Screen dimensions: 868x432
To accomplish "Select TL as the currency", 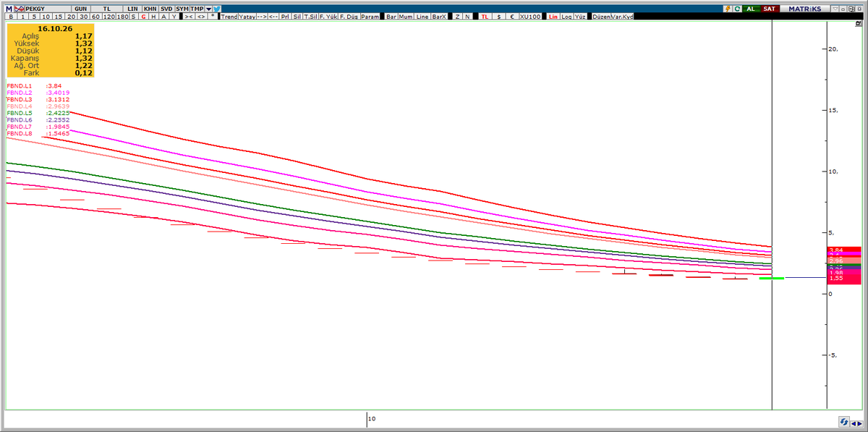I will (485, 16).
